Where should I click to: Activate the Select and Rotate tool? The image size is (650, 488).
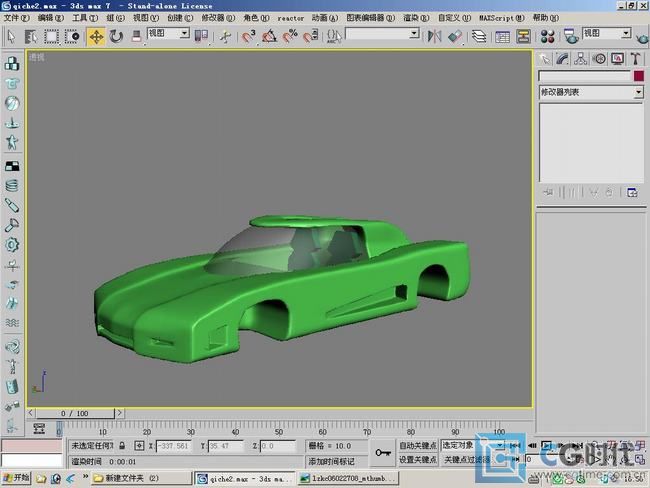116,36
